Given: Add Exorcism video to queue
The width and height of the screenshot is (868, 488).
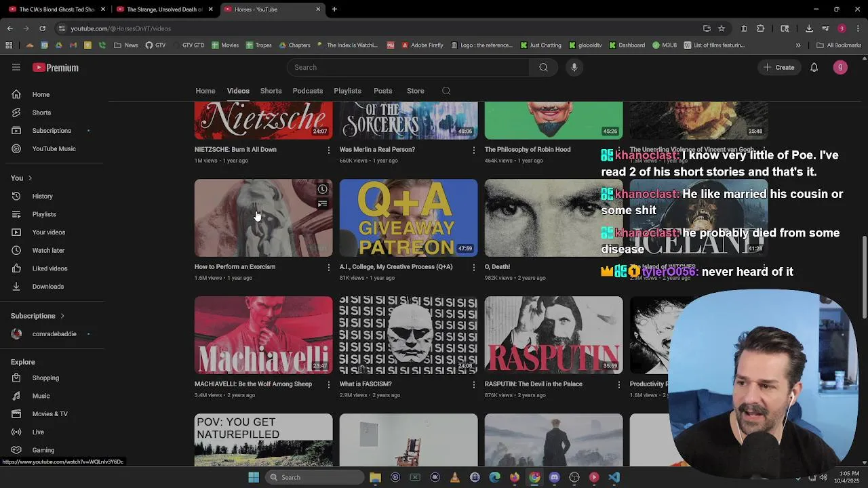Looking at the screenshot, I should coord(322,204).
